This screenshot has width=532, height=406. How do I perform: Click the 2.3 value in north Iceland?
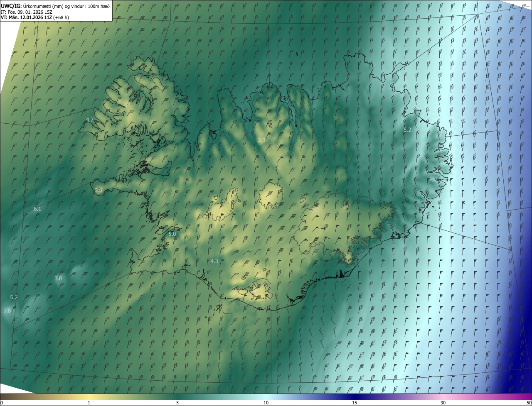point(261,140)
